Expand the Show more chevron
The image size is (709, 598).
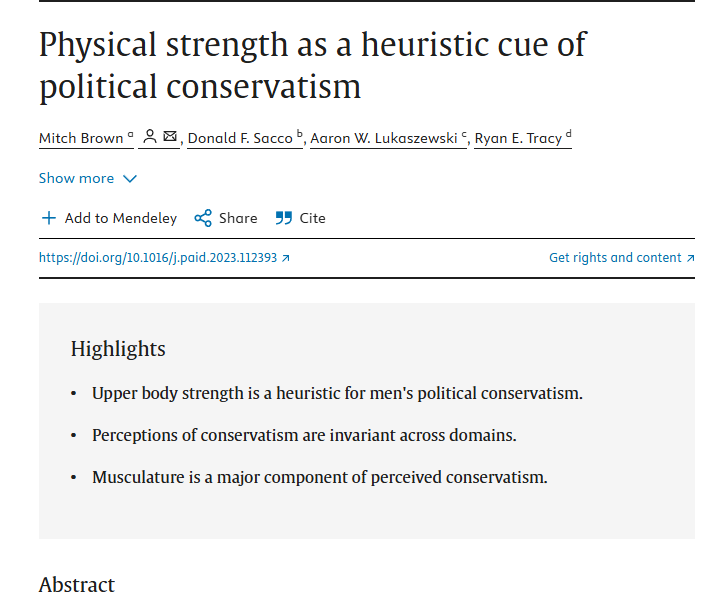(130, 179)
